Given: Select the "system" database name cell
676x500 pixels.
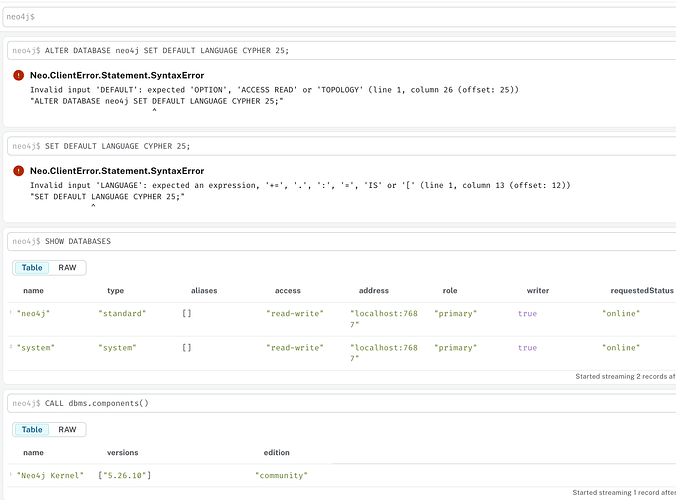Looking at the screenshot, I should 35,348.
